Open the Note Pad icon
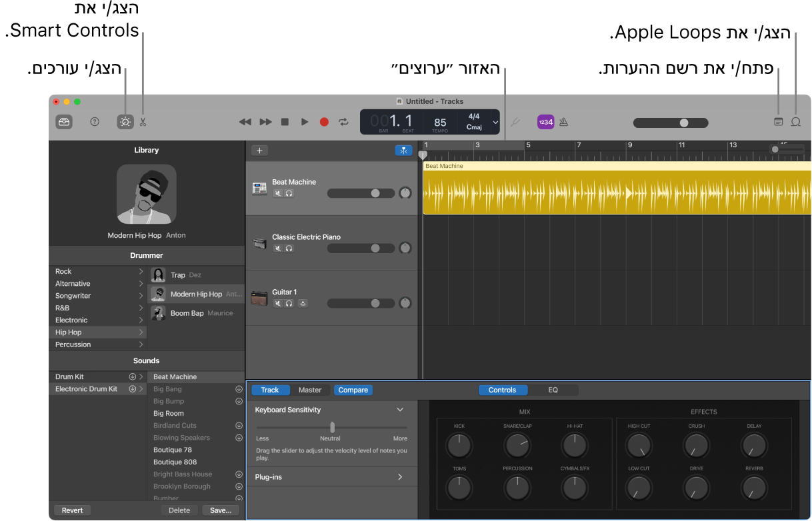 pos(779,122)
